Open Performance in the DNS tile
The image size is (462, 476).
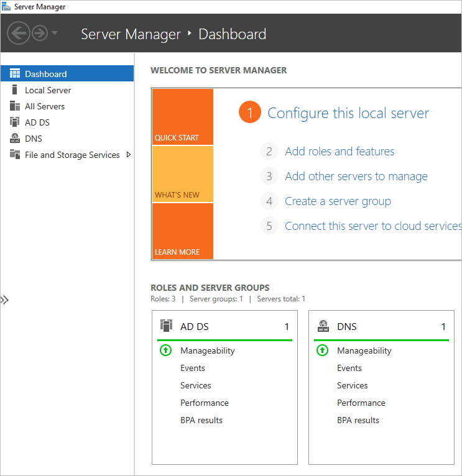tap(361, 403)
